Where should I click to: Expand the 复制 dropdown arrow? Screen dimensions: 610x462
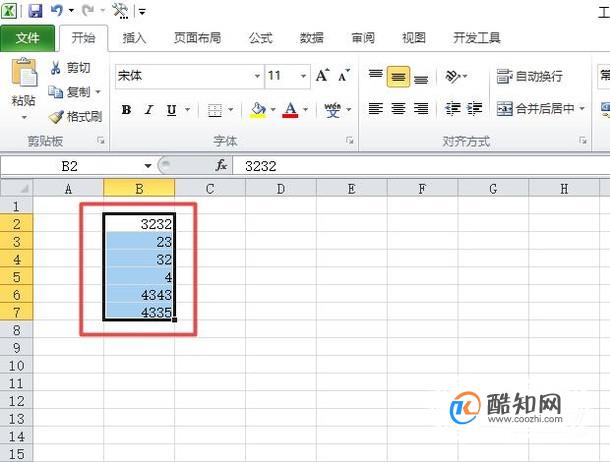pyautogui.click(x=98, y=92)
